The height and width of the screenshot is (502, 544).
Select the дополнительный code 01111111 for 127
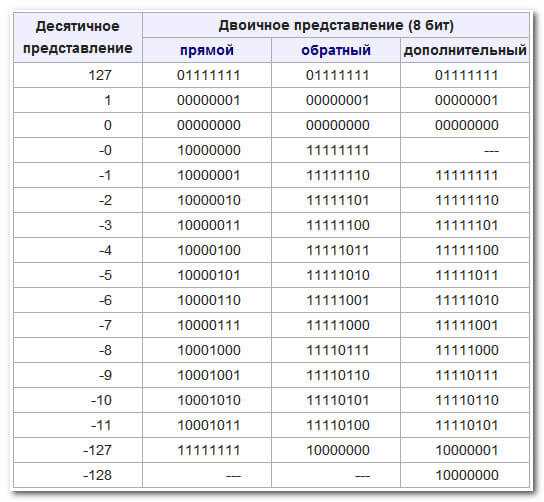click(x=467, y=75)
